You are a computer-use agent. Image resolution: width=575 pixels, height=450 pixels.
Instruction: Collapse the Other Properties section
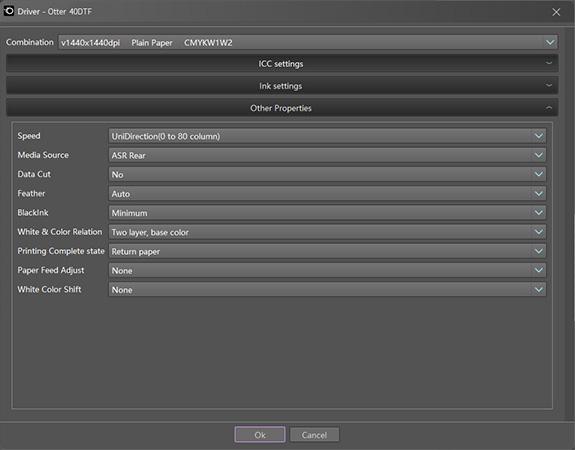(282, 108)
